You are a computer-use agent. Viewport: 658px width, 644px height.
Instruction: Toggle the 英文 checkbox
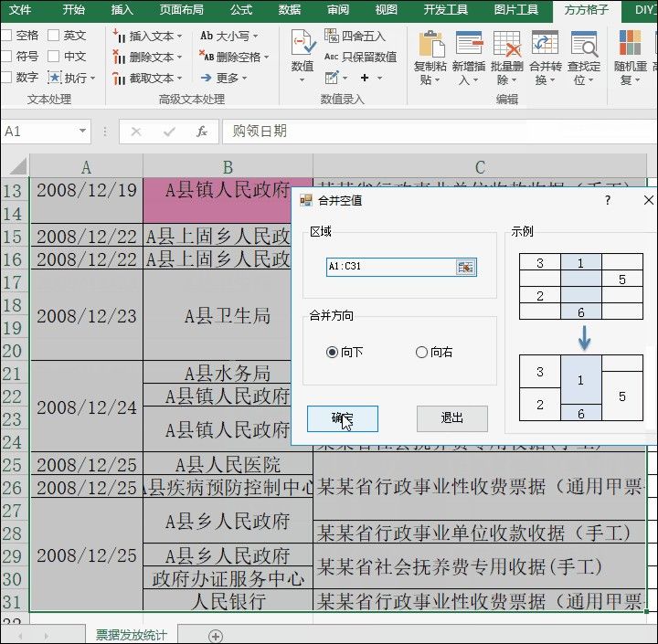53,36
